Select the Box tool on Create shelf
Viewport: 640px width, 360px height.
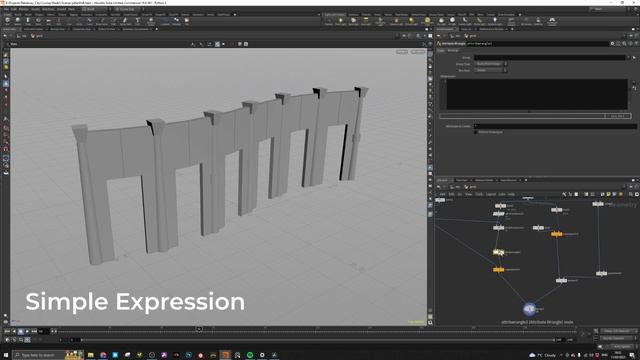[7, 21]
